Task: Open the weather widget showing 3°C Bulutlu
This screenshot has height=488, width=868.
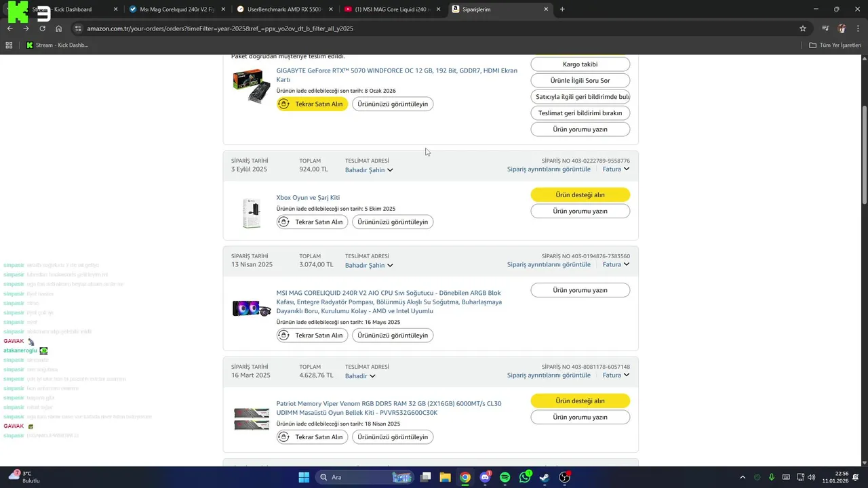Action: click(x=24, y=476)
